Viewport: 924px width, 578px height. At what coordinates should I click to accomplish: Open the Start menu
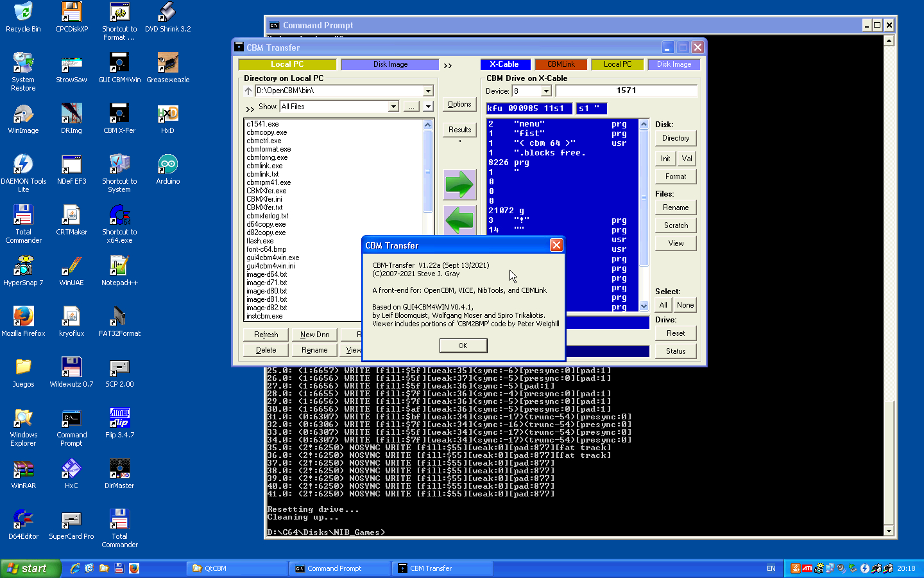(30, 568)
